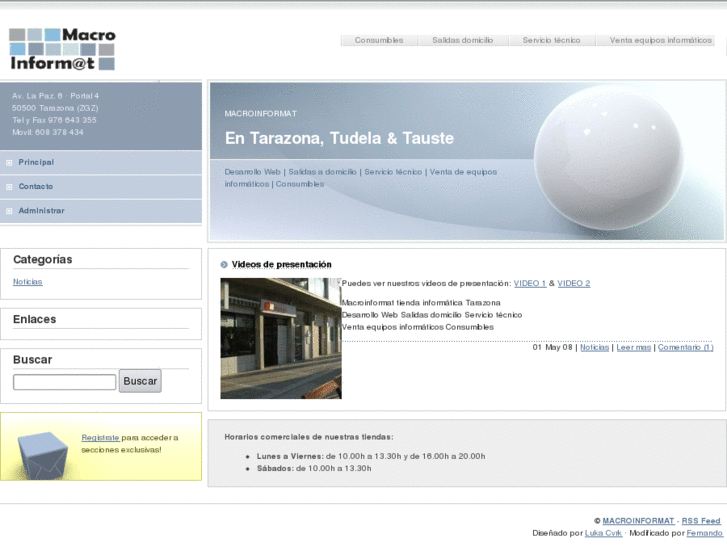Click the storefront thumbnail image
This screenshot has height=545, width=727.
click(281, 338)
